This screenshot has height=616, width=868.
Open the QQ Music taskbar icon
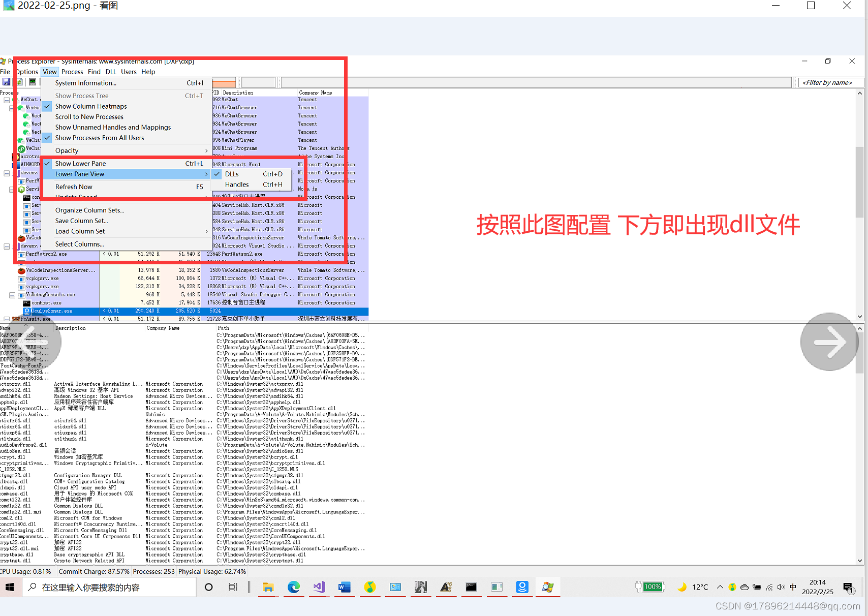369,587
